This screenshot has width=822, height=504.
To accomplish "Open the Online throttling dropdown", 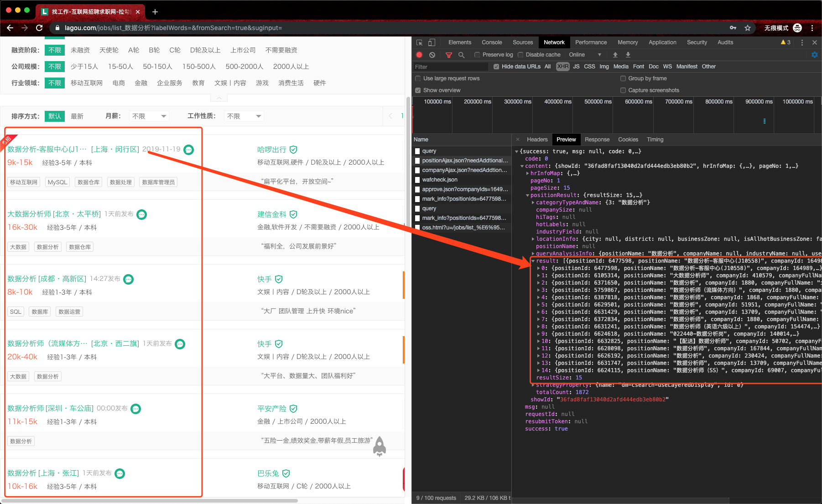I will click(x=585, y=55).
